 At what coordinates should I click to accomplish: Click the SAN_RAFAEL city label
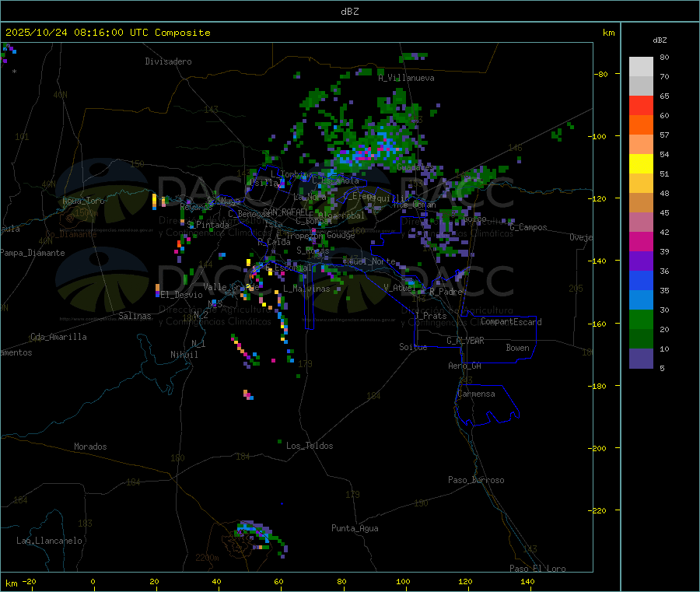[285, 212]
